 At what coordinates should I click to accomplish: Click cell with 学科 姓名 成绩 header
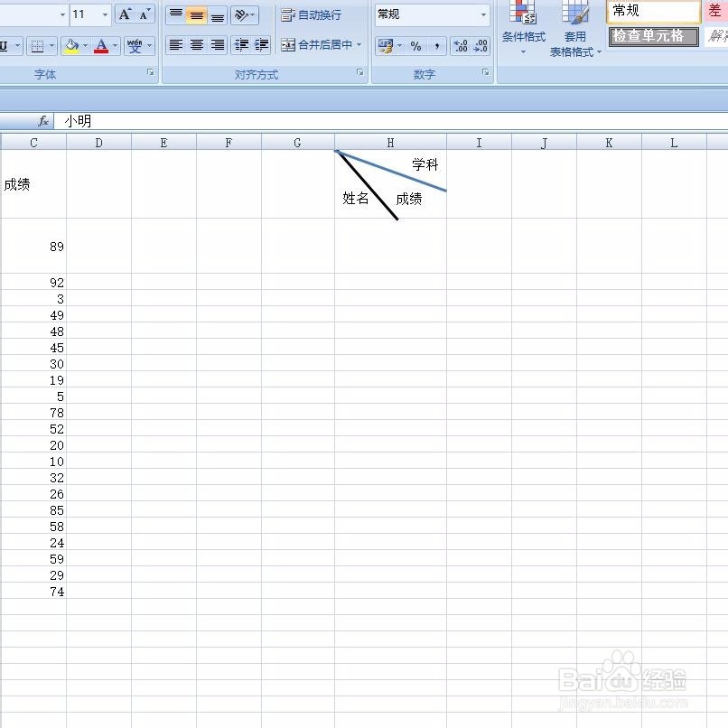click(390, 184)
